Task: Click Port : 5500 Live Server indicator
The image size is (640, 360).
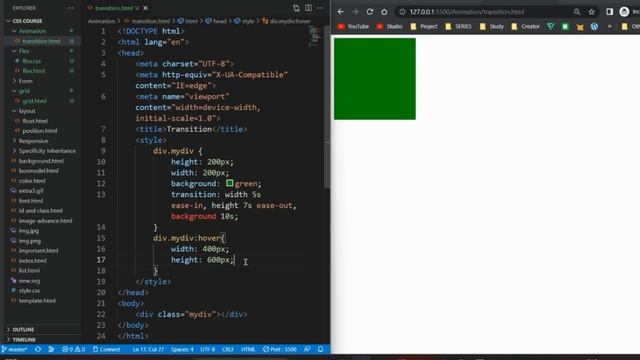Action: pyautogui.click(x=280, y=349)
